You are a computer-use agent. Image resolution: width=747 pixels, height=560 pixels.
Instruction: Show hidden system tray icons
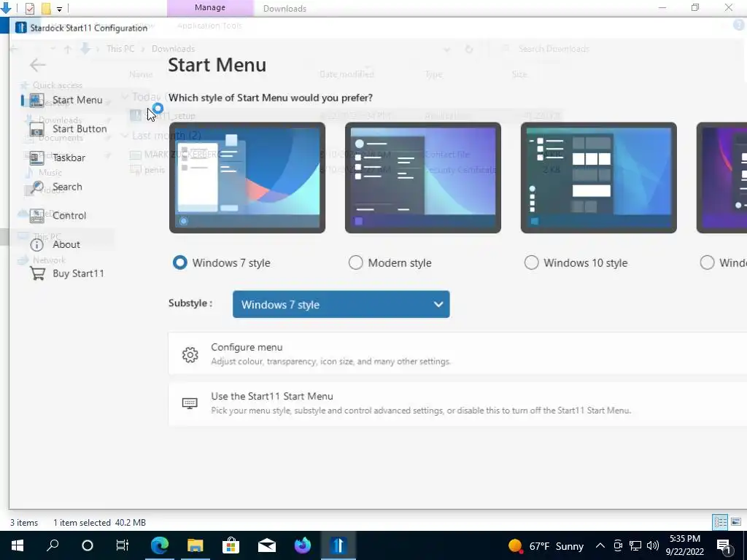click(x=600, y=545)
